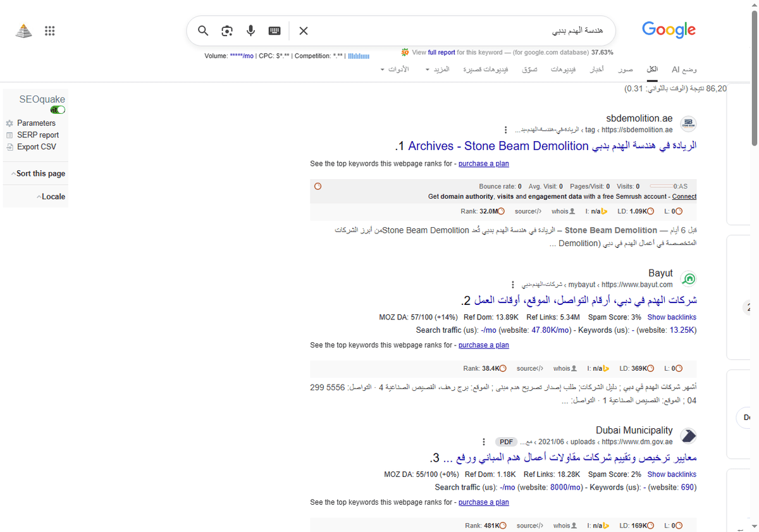
Task: Open the three-dot menu on Dubai Municipality result
Action: [x=484, y=442]
